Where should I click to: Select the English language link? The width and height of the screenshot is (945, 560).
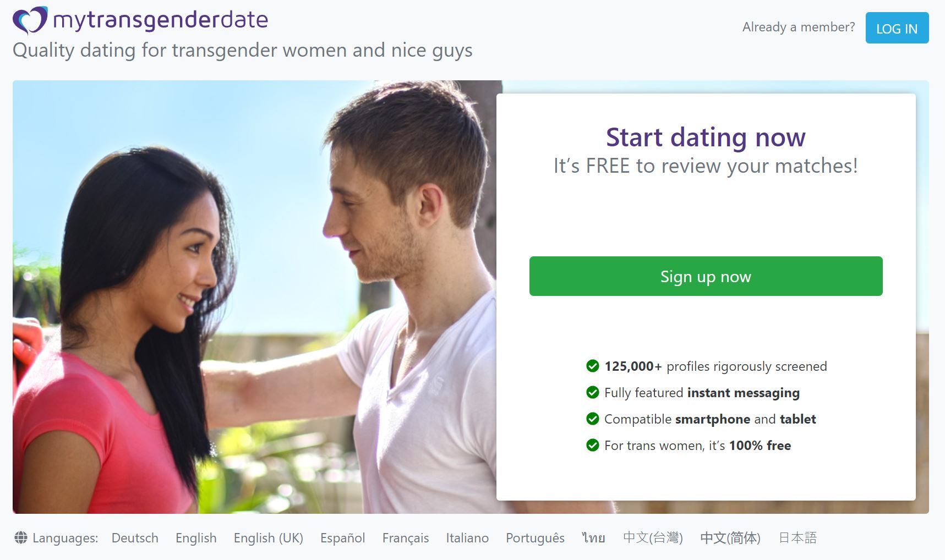(196, 538)
